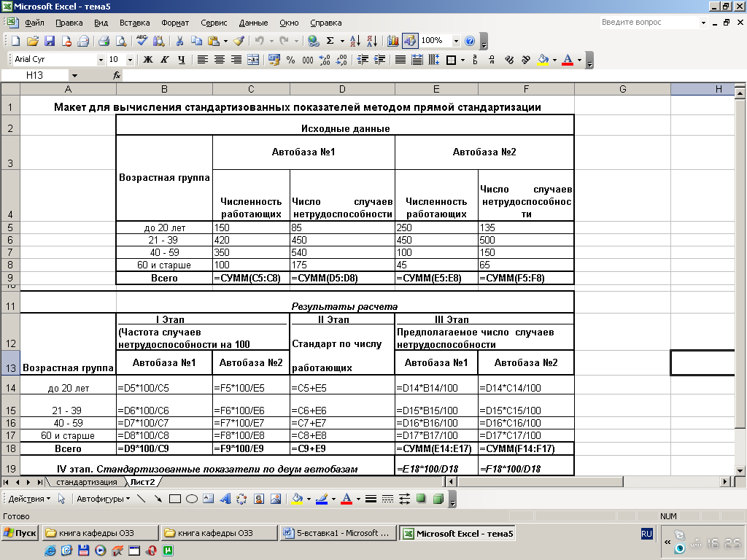This screenshot has height=560, width=747.
Task: Open first книга кафедры ОЗЗ taskbar folder
Action: [100, 533]
